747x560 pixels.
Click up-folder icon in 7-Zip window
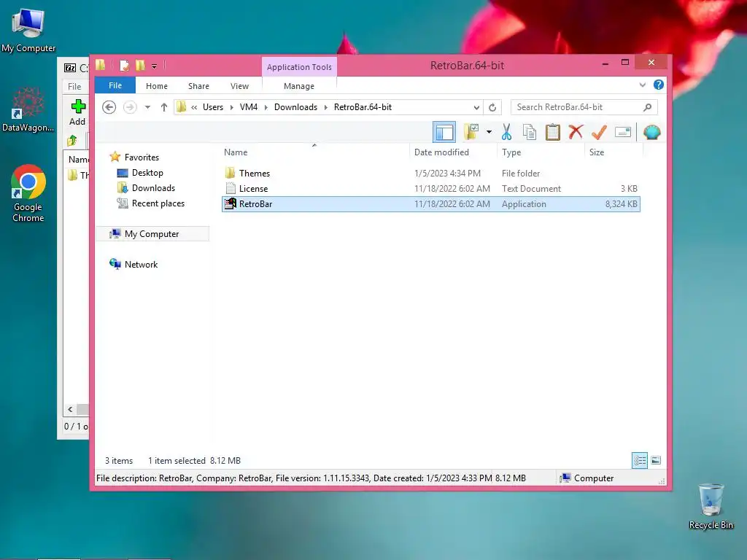[x=72, y=141]
